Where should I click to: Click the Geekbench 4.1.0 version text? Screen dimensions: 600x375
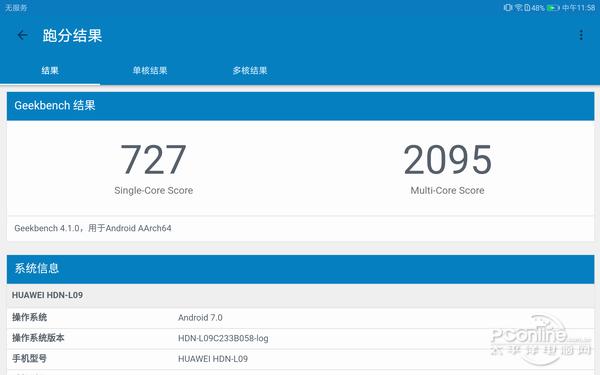pos(93,228)
